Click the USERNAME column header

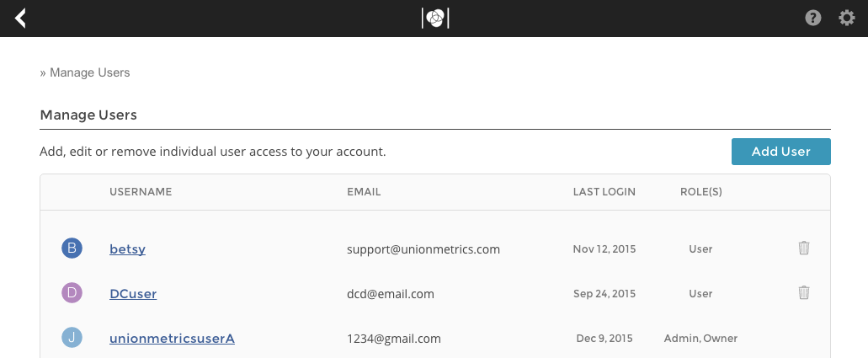141,192
